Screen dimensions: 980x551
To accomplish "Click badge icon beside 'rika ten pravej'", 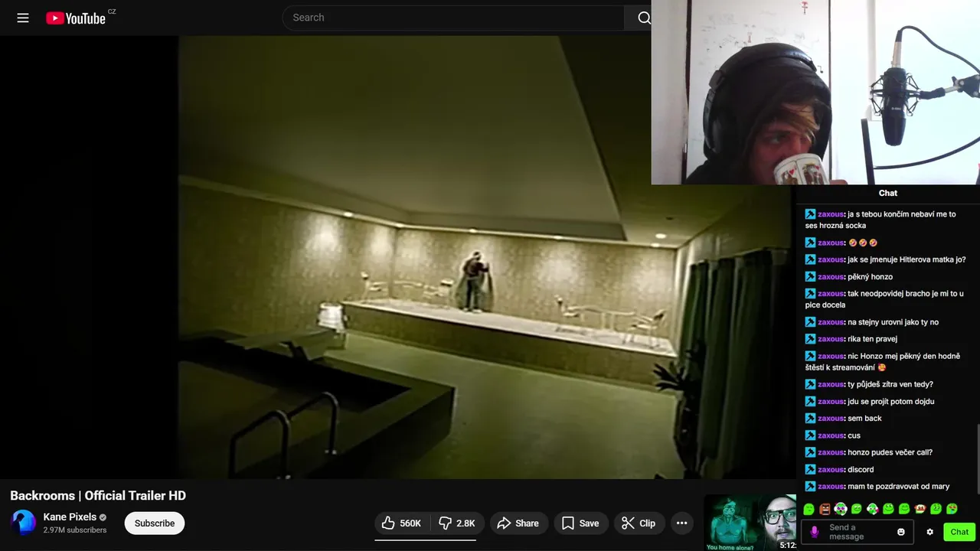I will (x=810, y=339).
